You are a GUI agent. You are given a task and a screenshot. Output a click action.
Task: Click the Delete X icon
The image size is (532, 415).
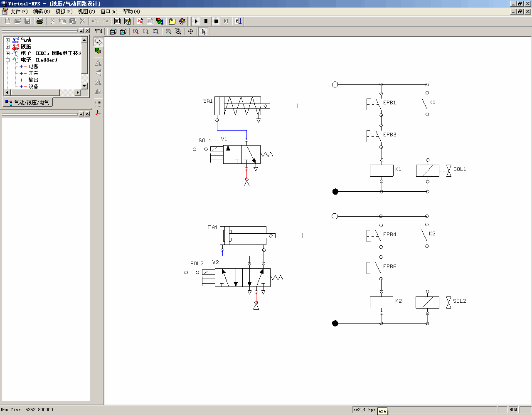coord(82,21)
